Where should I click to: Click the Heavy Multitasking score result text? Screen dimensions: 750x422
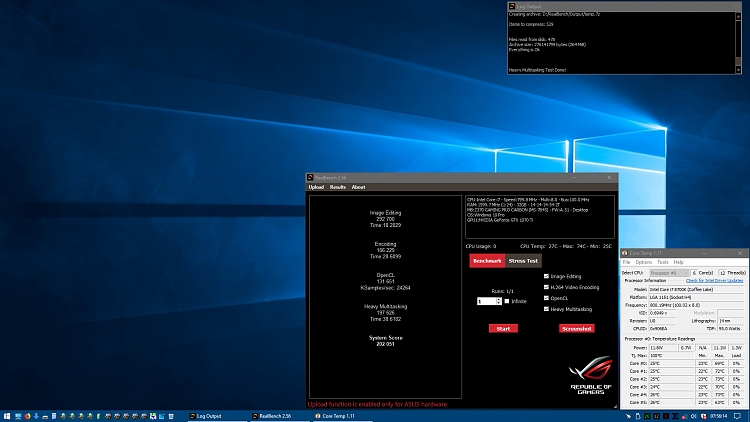pos(386,312)
